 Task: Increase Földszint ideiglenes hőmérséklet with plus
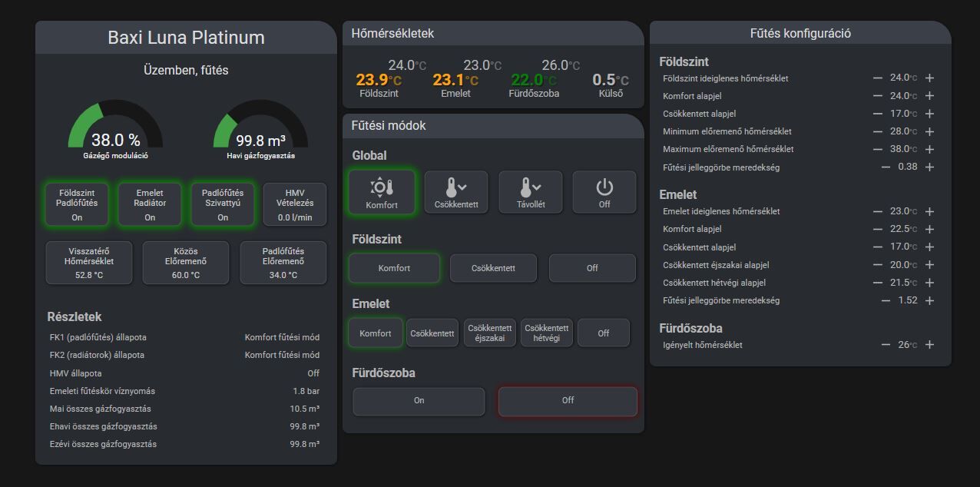[929, 78]
